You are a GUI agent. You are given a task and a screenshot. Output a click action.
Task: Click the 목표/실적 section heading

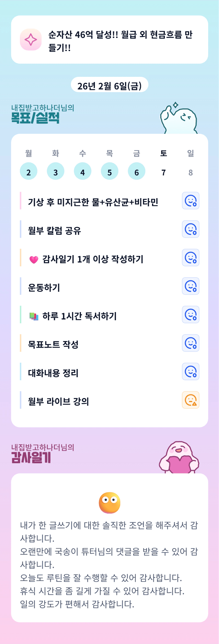point(35,118)
